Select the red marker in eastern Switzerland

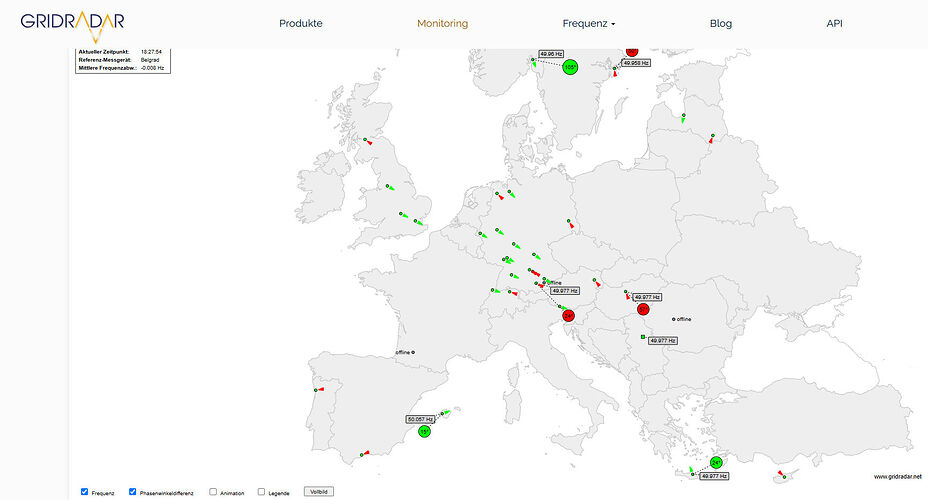(513, 292)
